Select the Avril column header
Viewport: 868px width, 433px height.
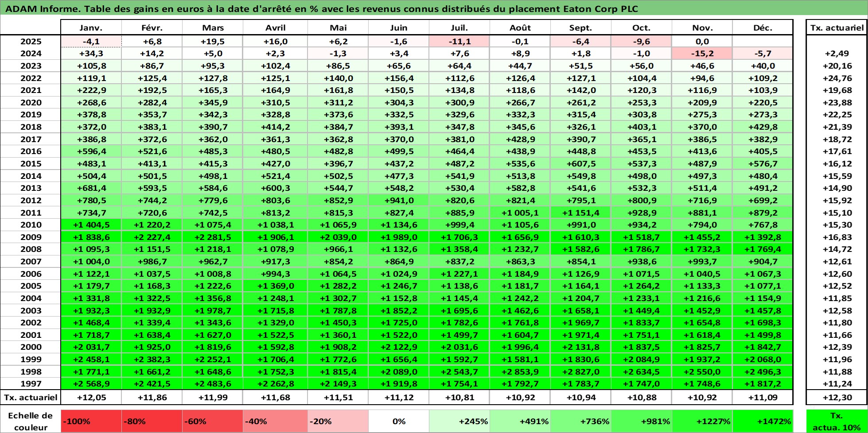(x=275, y=27)
